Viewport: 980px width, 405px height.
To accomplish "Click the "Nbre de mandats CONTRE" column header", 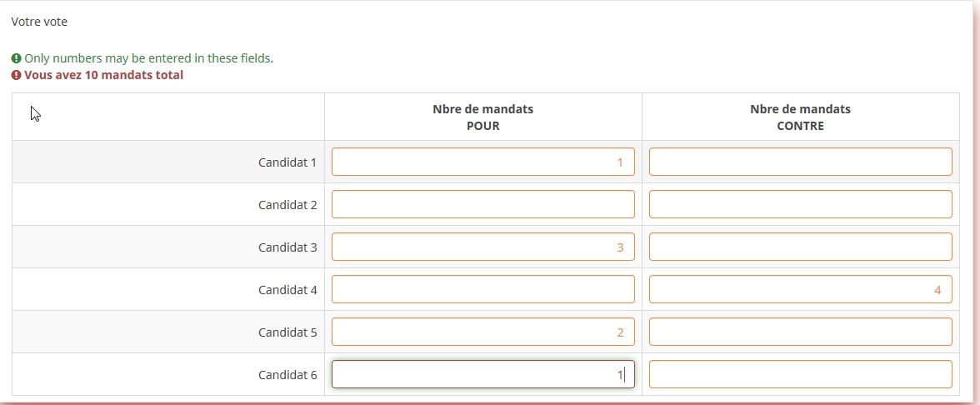I will [800, 117].
